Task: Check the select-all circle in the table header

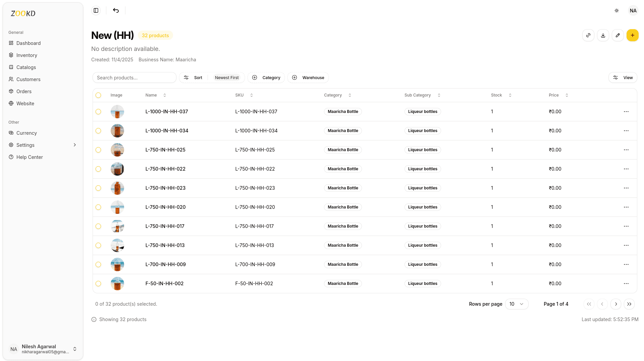Action: [98, 95]
